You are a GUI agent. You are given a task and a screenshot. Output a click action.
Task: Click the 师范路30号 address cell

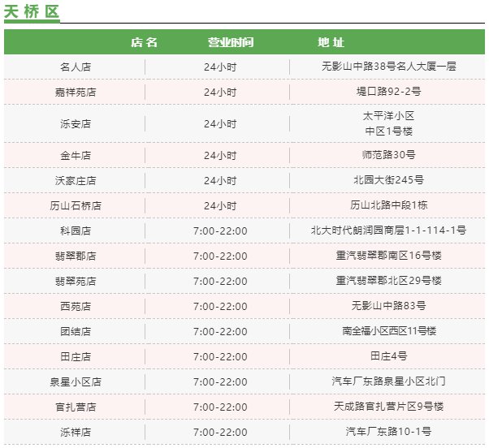click(389, 155)
